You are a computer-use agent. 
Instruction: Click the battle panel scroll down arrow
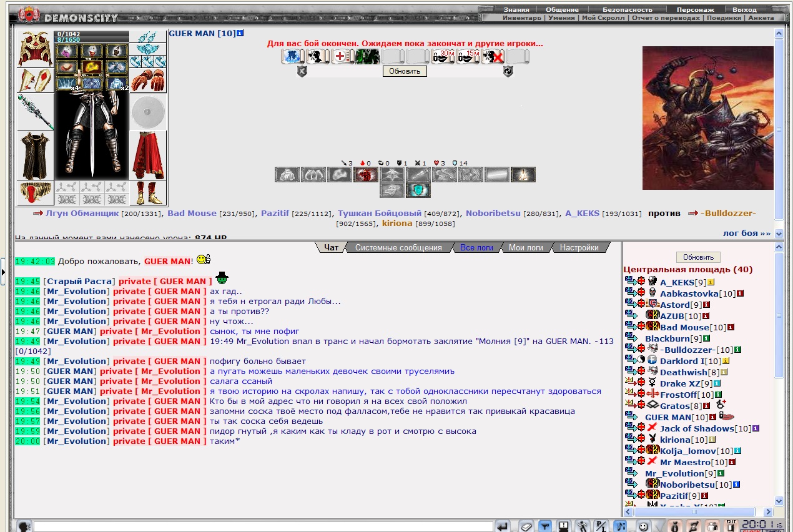point(779,234)
